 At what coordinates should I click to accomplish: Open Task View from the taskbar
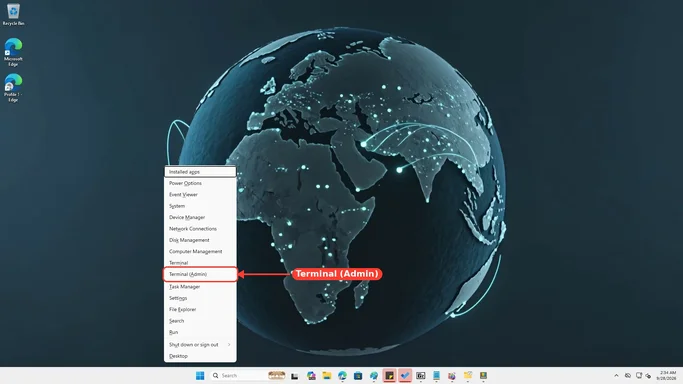[x=295, y=376]
